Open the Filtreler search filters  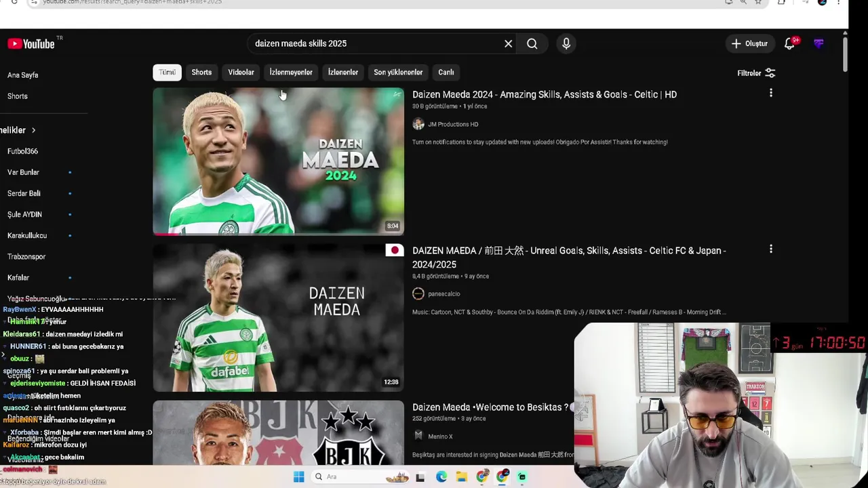click(x=756, y=73)
